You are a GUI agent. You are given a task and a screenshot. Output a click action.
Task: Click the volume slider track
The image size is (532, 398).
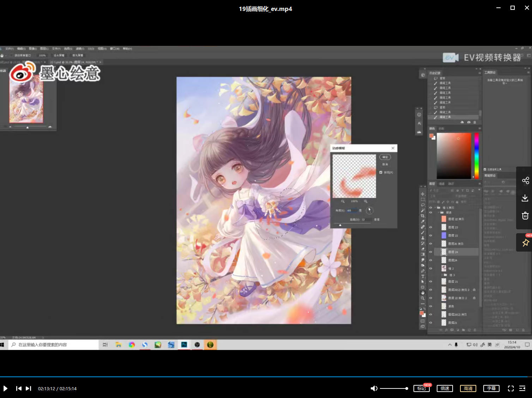click(393, 388)
